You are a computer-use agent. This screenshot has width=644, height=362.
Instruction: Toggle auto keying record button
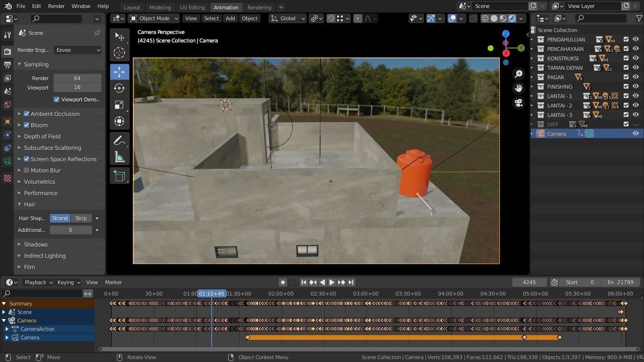point(283,282)
